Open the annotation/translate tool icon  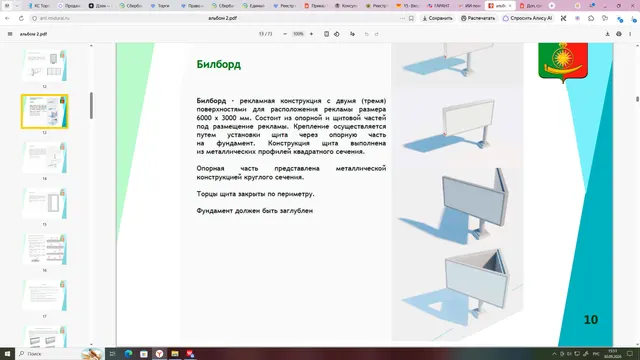point(352,34)
